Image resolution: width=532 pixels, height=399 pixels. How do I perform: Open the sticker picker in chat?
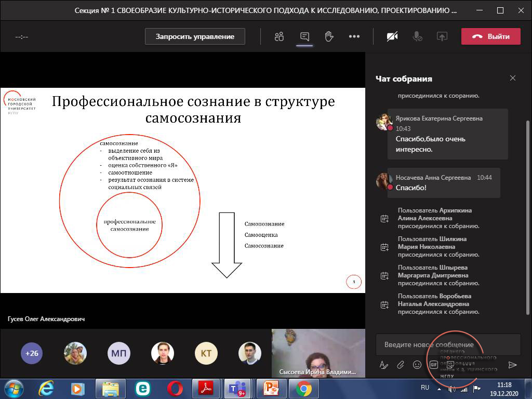click(x=450, y=365)
